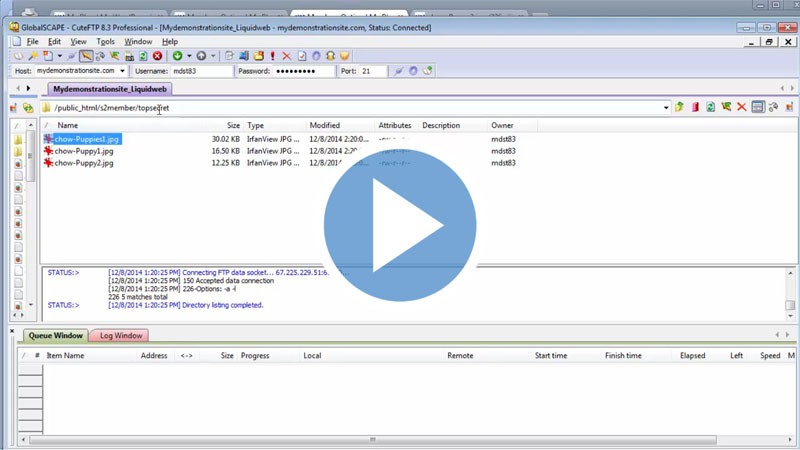800x450 pixels.
Task: Open the dropdown arrow beside the download icon
Action: 189,56
